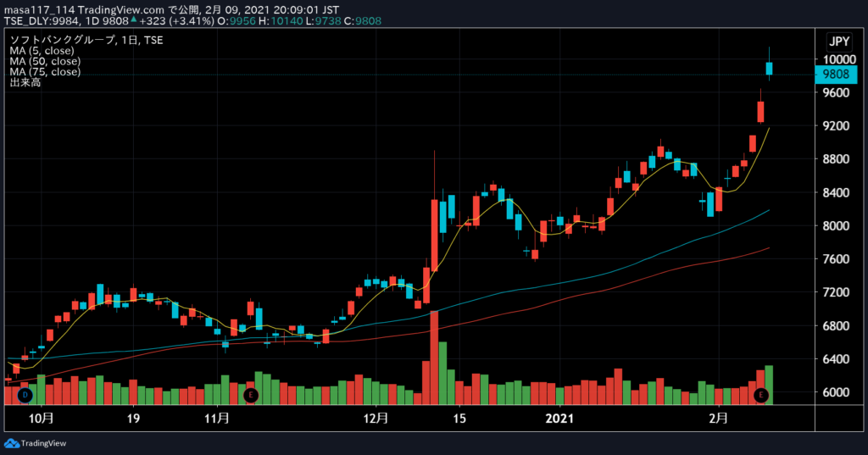Click the E earnings marker in November
This screenshot has height=455, width=868.
[251, 395]
